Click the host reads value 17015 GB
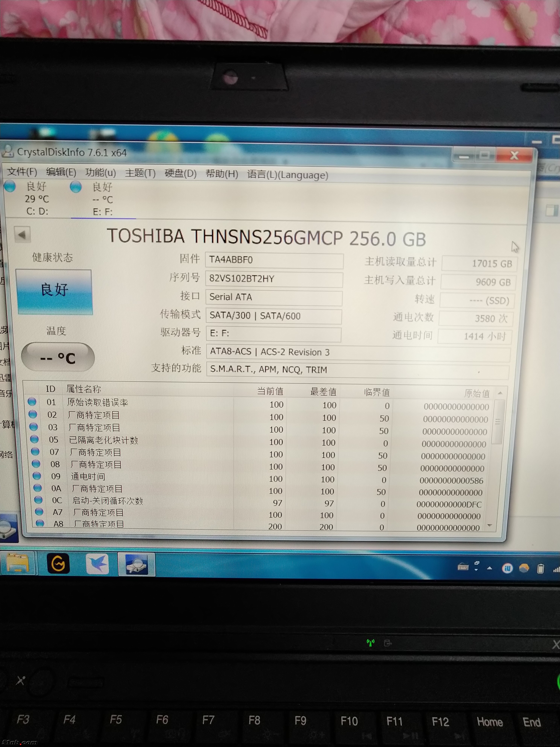 tap(479, 263)
